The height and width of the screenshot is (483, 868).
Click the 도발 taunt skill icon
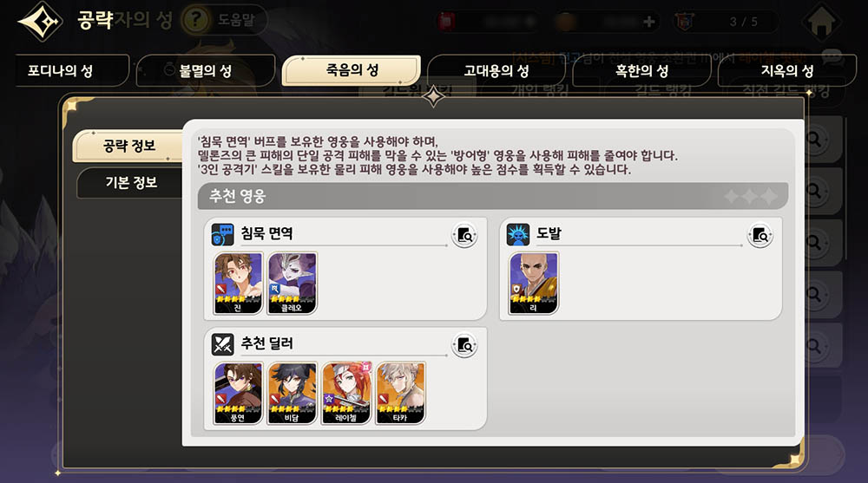click(x=518, y=235)
